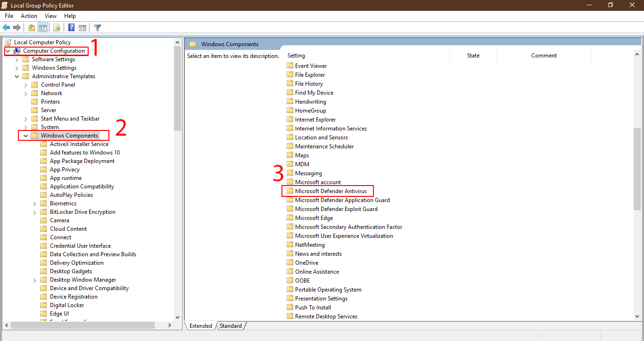Expand the Windows Settings node
Screen dimensions: 644x341
(17, 68)
